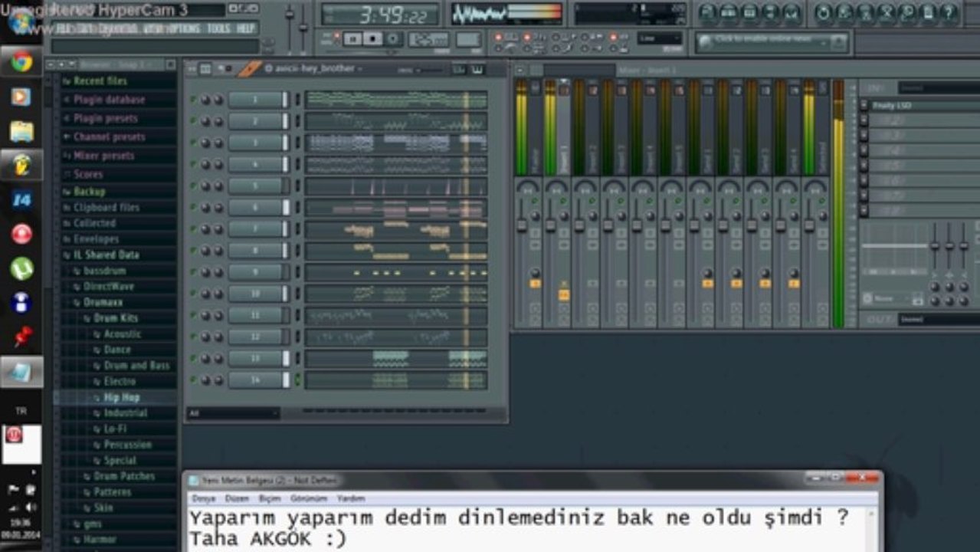Screen dimensions: 980x552
Task: Open the piano roll shortcut icon
Action: [x=749, y=13]
